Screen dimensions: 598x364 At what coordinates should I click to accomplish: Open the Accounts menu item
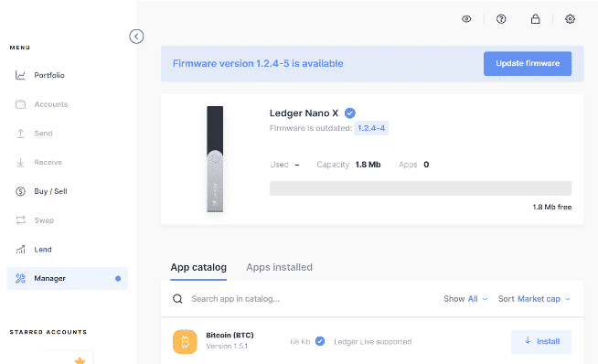pyautogui.click(x=67, y=104)
